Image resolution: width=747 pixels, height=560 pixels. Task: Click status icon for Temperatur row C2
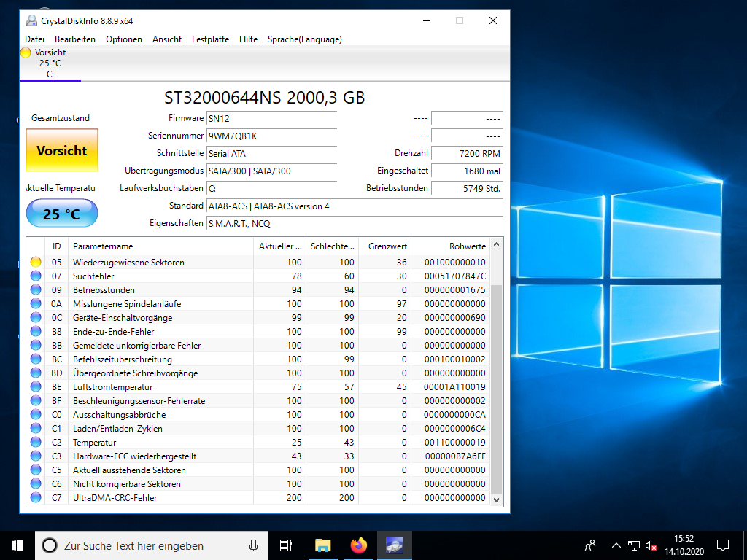[x=36, y=442]
